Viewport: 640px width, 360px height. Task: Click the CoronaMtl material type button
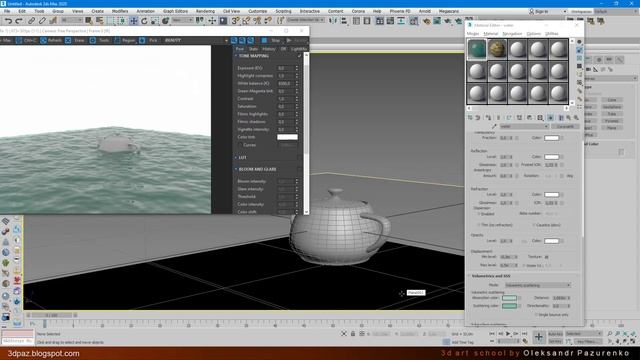coord(564,127)
